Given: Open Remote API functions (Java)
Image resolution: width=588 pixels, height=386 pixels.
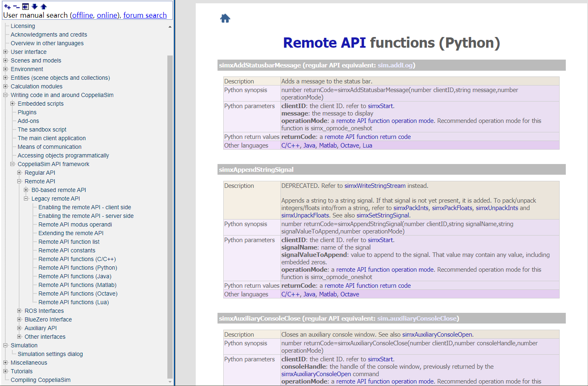Looking at the screenshot, I should [75, 276].
